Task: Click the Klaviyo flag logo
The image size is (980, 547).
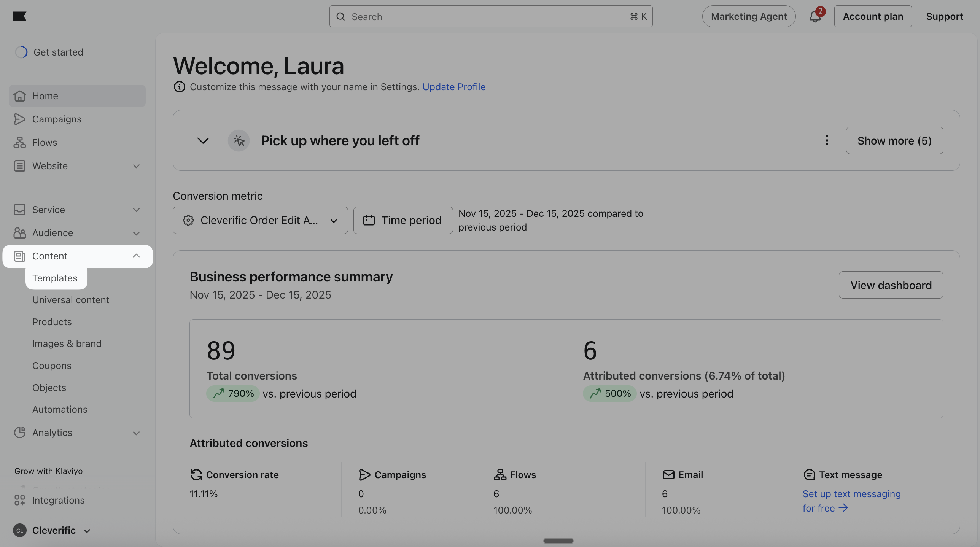Action: point(19,16)
